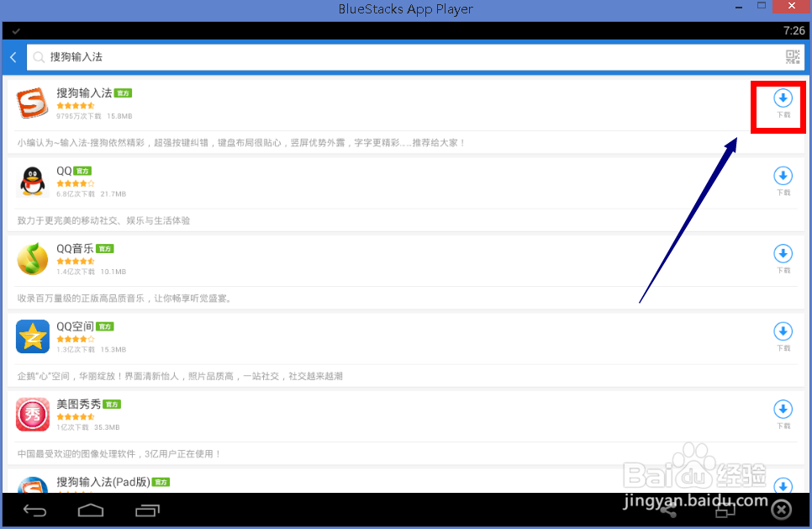Open the QR code scanner icon
812x529 pixels.
click(793, 56)
